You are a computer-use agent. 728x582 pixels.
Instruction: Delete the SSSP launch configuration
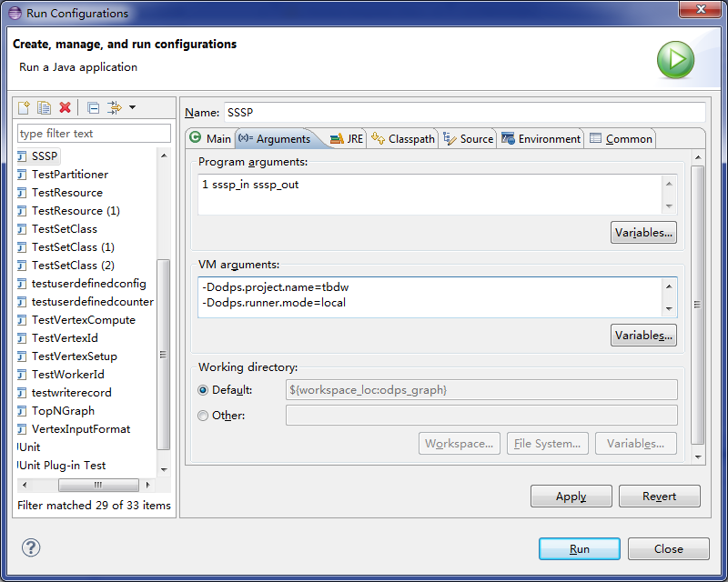pos(65,107)
